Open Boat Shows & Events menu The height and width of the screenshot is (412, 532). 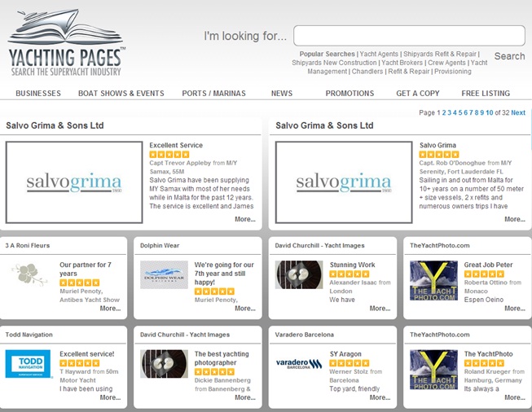tap(121, 94)
